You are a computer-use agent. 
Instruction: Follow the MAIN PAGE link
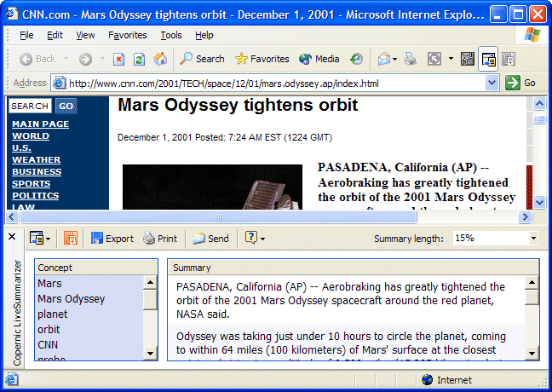(41, 124)
